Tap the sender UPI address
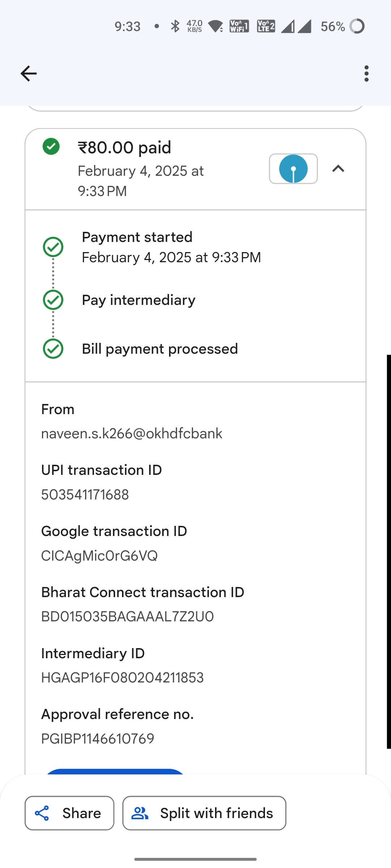This screenshot has height=868, width=391. coord(132,434)
